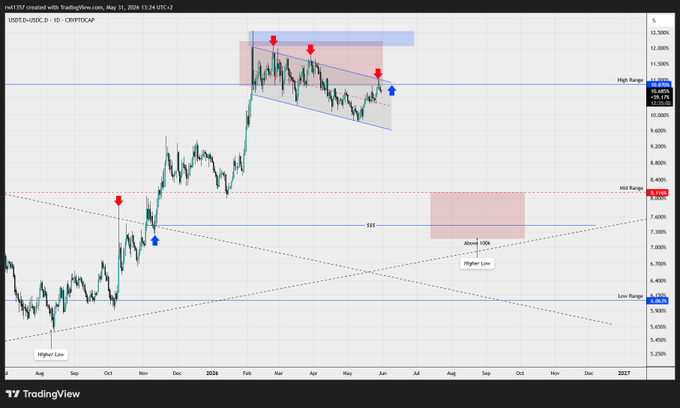Click the TradingView logo at bottom
The height and width of the screenshot is (408, 680).
(x=43, y=394)
